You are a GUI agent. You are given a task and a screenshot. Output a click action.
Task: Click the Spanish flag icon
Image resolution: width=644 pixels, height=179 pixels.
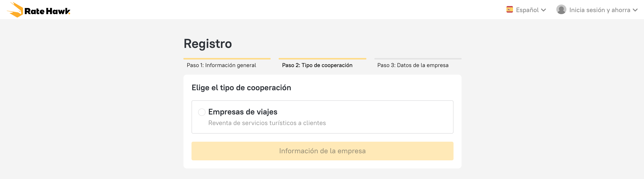point(509,10)
